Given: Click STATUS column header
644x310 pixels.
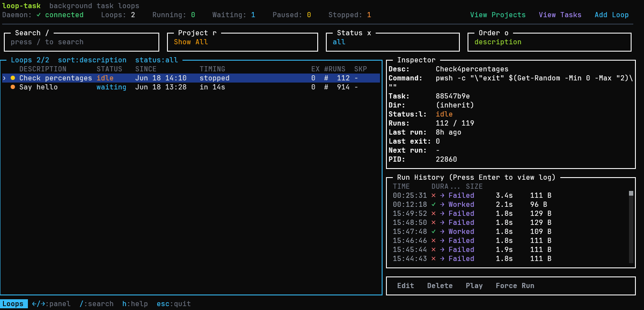Looking at the screenshot, I should click(109, 69).
